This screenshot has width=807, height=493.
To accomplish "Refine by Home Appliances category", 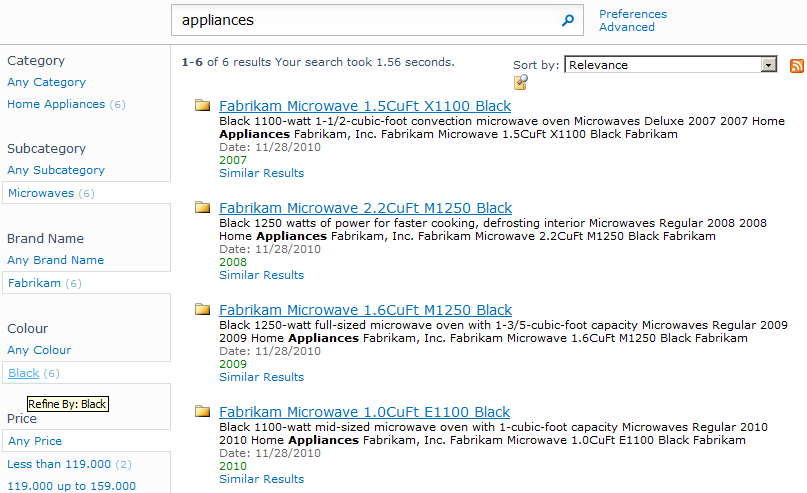I will (x=56, y=104).
